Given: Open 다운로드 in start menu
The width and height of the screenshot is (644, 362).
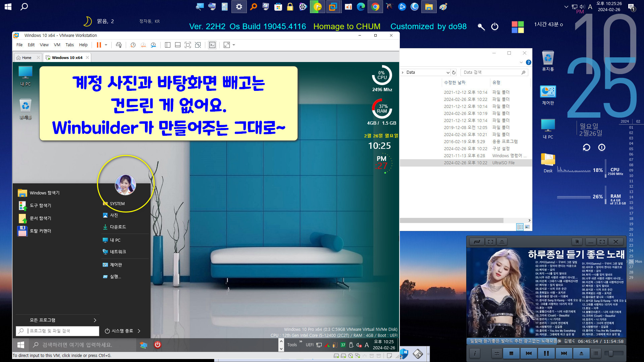Looking at the screenshot, I should coord(114,227).
